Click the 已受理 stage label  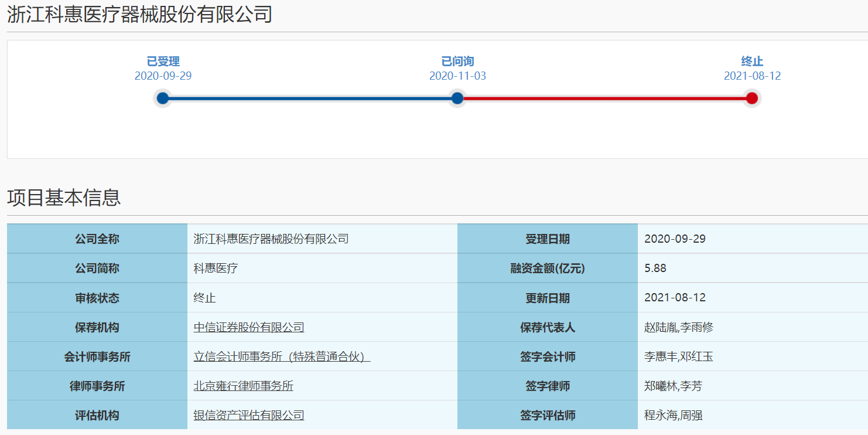pos(163,62)
